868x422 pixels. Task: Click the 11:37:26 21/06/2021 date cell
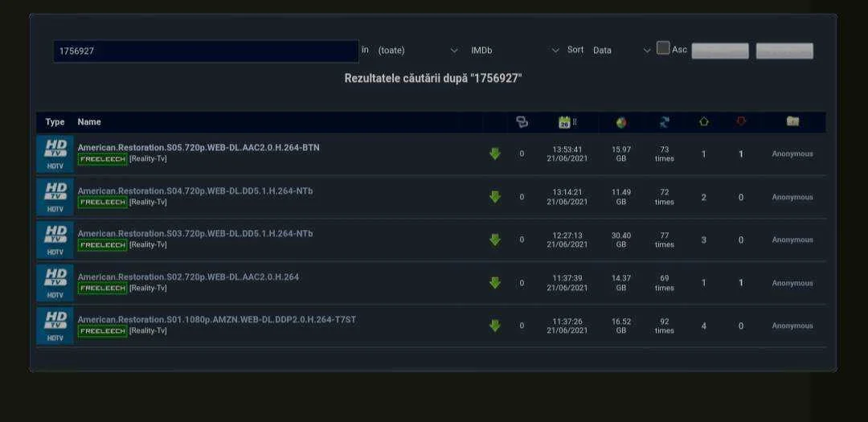[567, 326]
